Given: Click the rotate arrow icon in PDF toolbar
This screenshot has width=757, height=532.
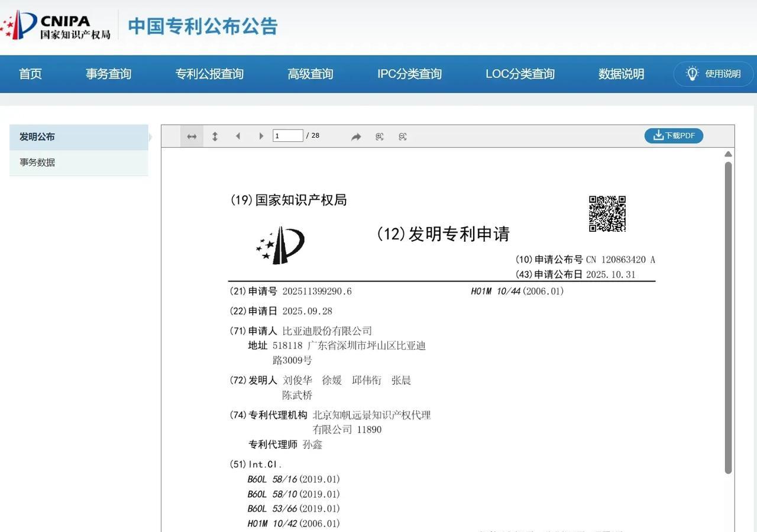Looking at the screenshot, I should tap(356, 137).
